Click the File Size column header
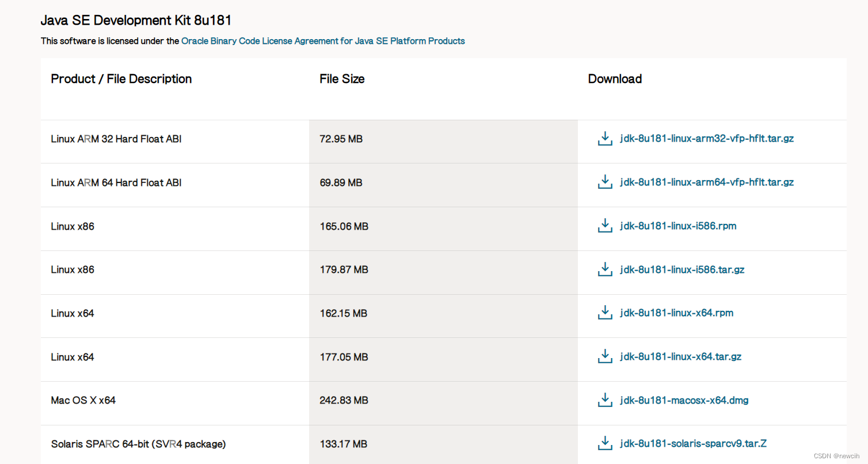 tap(342, 79)
